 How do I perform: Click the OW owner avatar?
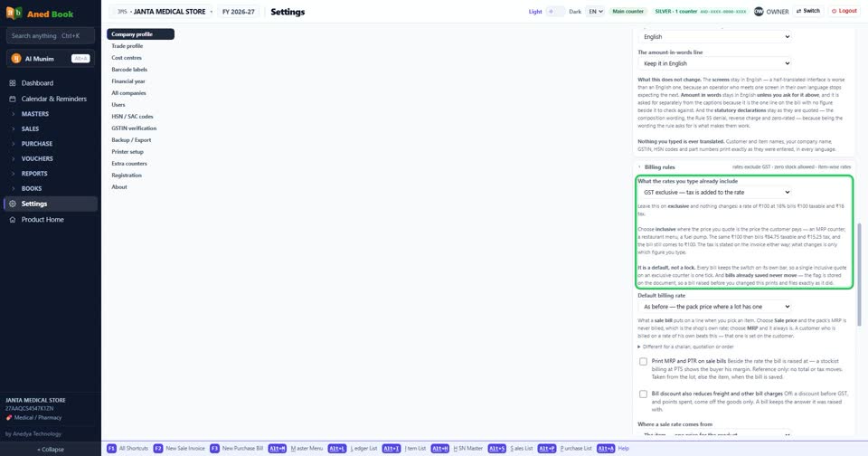coord(759,11)
